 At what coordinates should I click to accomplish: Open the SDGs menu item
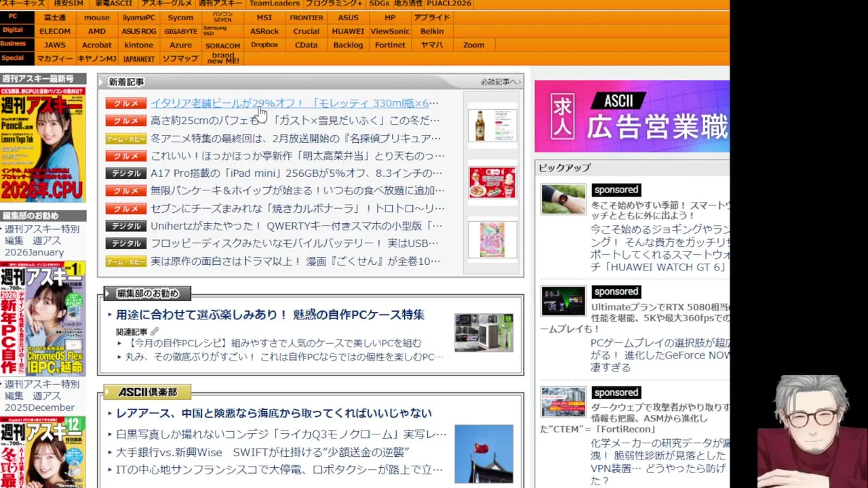point(379,3)
